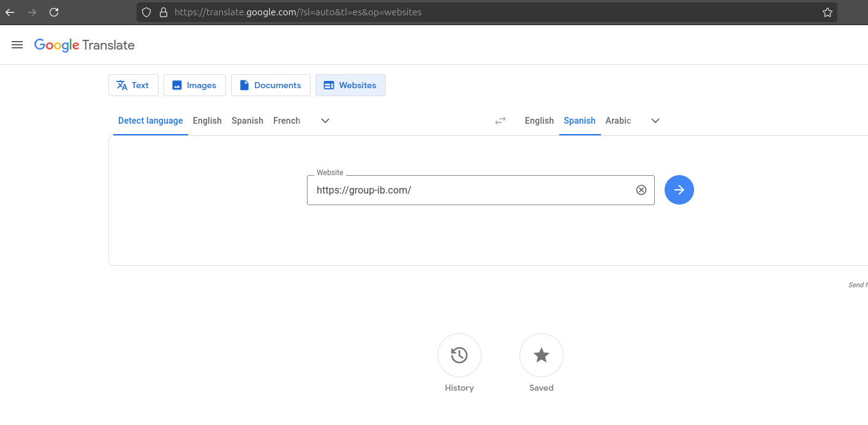Expand more source languages dropdown
Image resolution: width=868 pixels, height=425 pixels.
(x=325, y=121)
